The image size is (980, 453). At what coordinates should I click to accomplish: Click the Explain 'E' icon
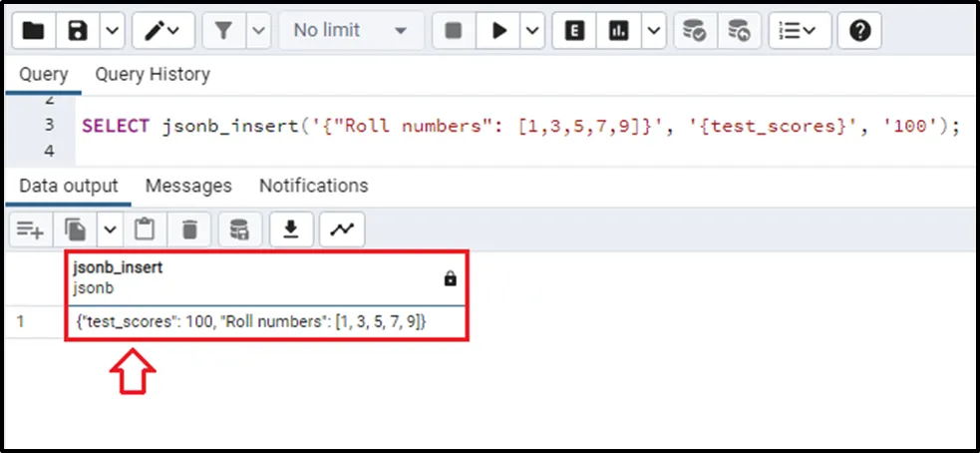point(574,31)
